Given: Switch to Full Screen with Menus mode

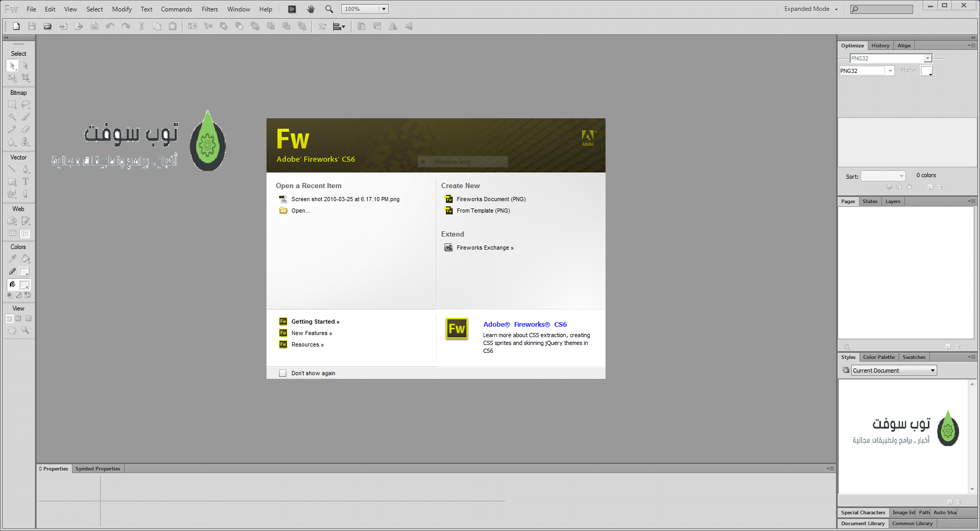Looking at the screenshot, I should 18,318.
